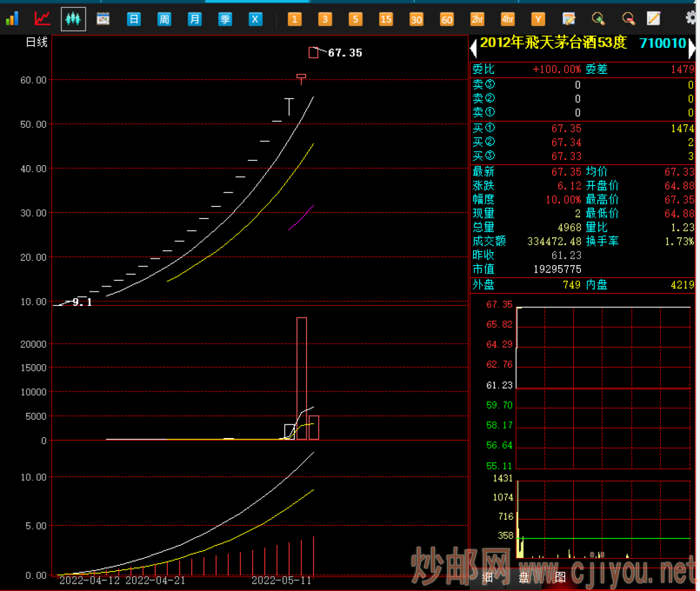Open the calendar icon in toolbar
Image resolution: width=700 pixels, height=591 pixels.
tap(103, 19)
